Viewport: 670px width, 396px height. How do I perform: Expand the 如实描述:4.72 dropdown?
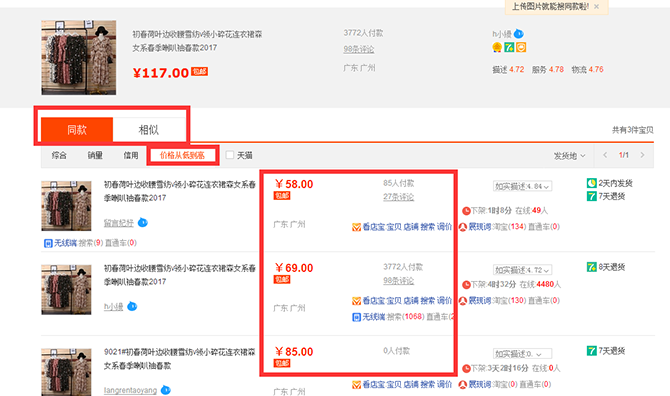[x=522, y=270]
